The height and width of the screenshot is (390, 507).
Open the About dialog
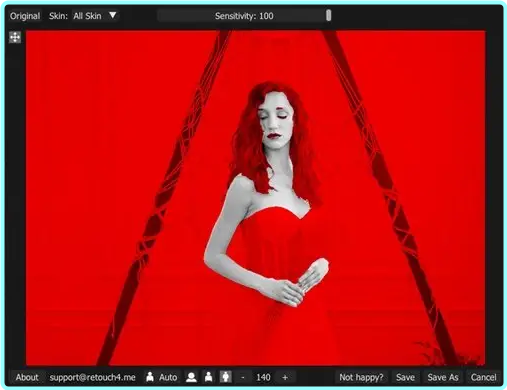[27, 377]
